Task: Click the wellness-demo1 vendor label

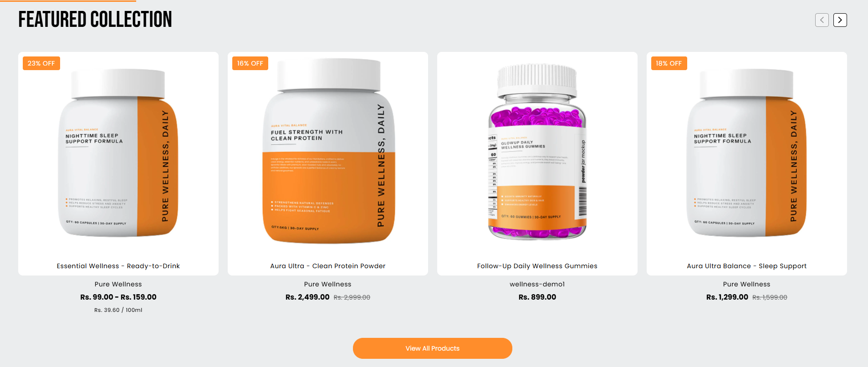Action: click(537, 284)
